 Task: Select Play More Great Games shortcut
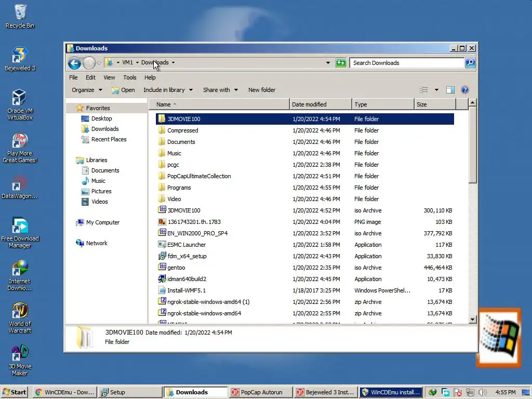pos(20,147)
